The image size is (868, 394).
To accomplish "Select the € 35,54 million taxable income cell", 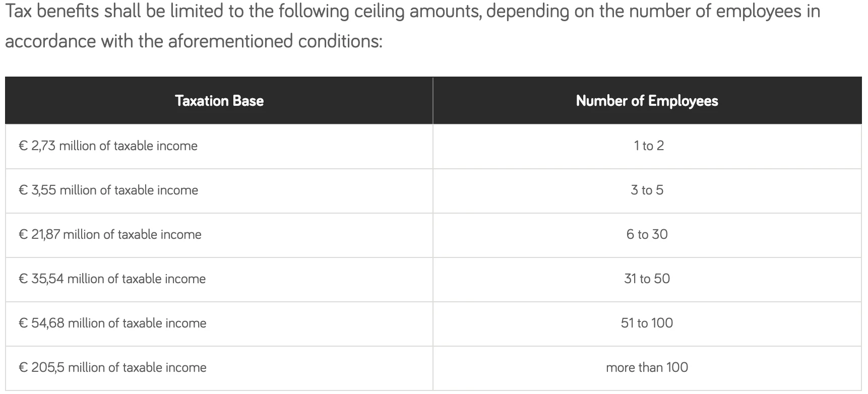I will (219, 279).
